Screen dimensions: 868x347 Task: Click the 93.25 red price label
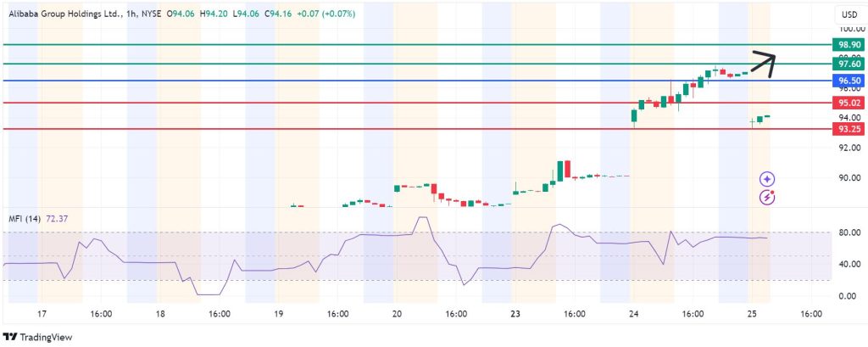pos(849,129)
